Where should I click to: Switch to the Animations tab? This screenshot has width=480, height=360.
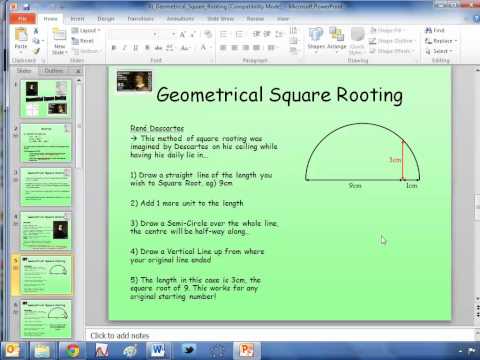(x=180, y=19)
